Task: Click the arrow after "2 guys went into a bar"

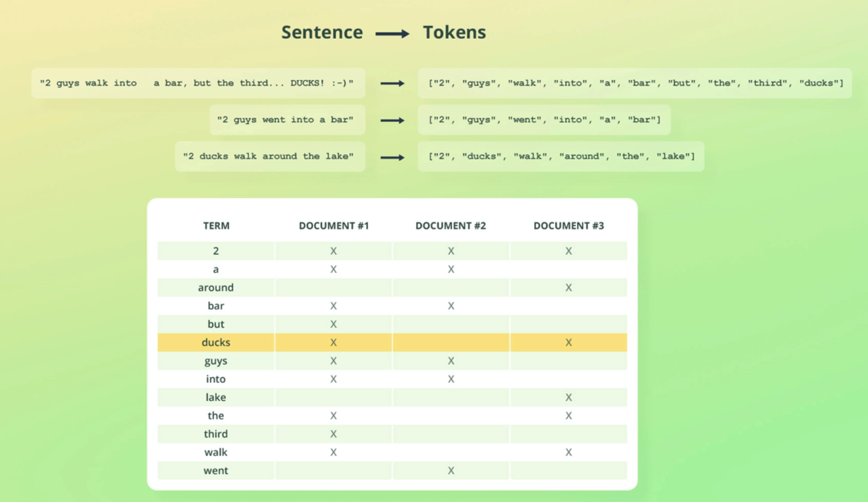Action: tap(392, 120)
